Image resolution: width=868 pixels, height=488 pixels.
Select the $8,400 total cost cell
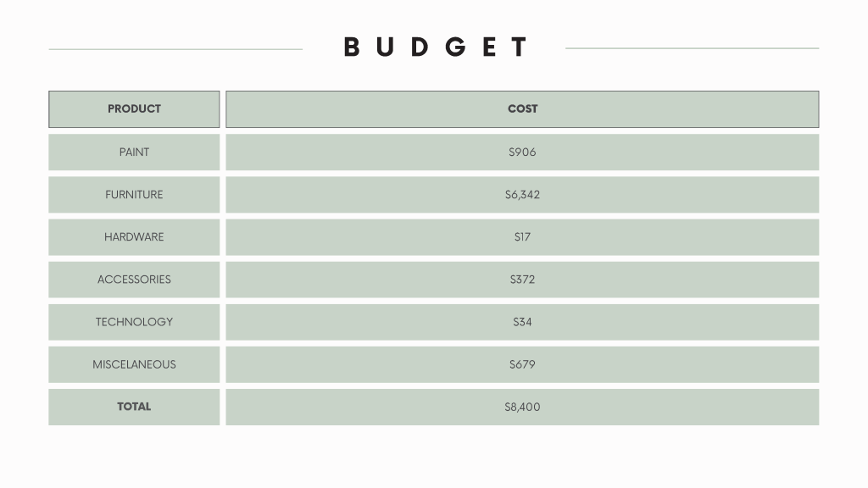[522, 407]
